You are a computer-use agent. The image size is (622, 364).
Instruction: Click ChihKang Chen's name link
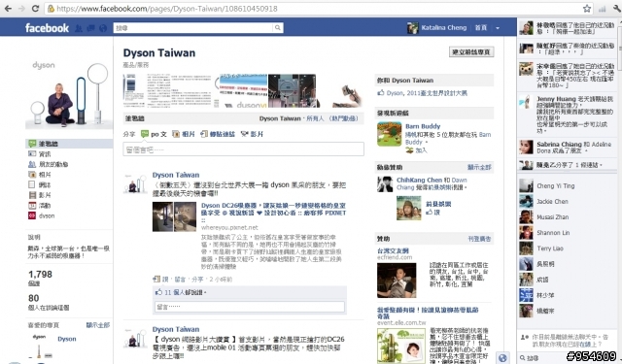click(x=419, y=180)
